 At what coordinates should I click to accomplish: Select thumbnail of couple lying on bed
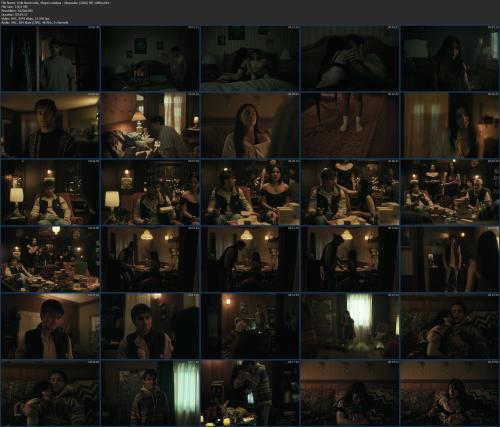pos(250,59)
